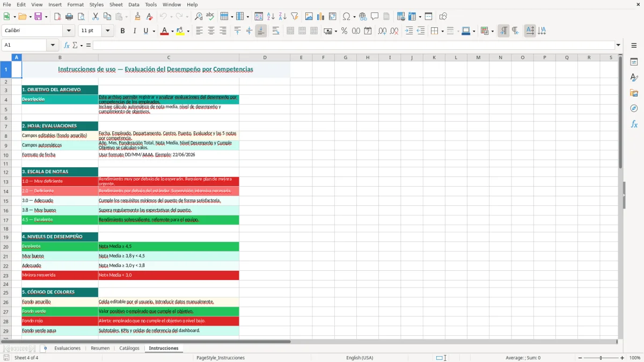Insert Image icon in toolbar
The image size is (644, 362).
(309, 17)
